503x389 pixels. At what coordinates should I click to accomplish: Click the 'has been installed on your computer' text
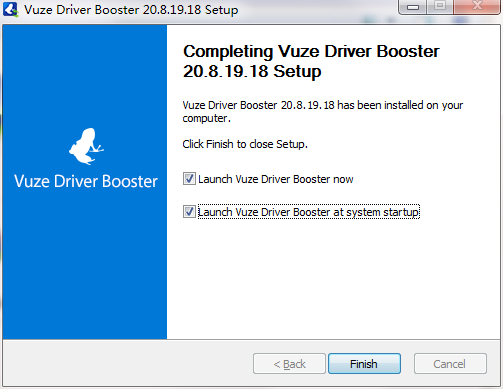tap(323, 112)
